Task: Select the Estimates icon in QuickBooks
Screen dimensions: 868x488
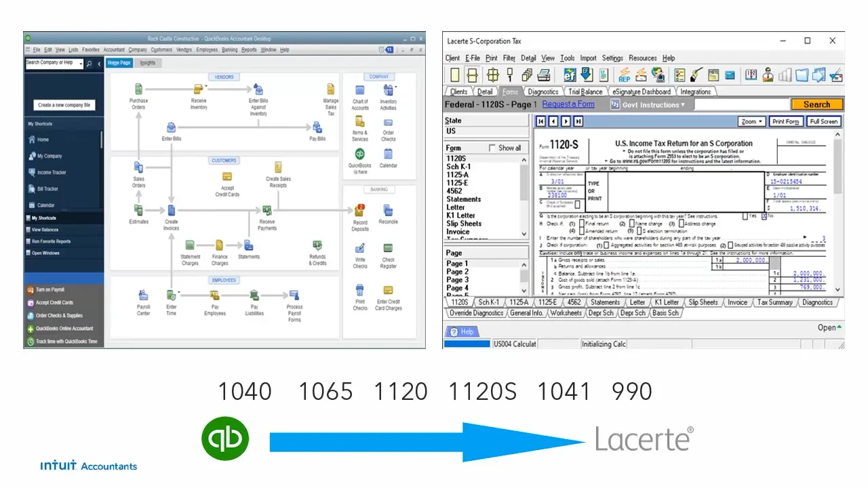Action: (x=138, y=210)
